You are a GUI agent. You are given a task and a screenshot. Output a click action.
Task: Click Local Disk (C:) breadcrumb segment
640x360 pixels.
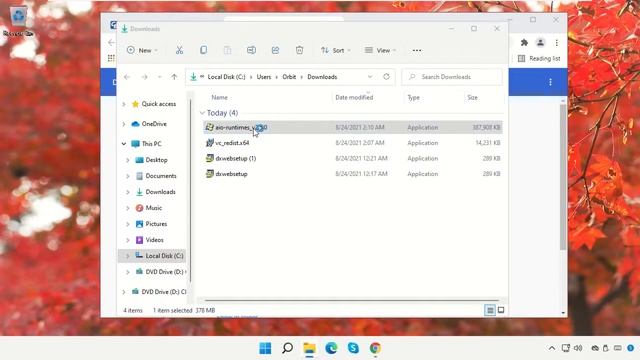click(x=227, y=77)
